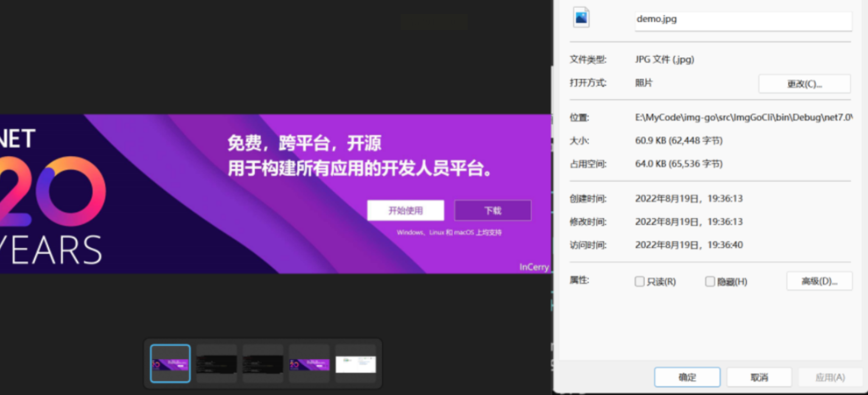This screenshot has width=868, height=395.
Task: Toggle the 只读(R) checkbox
Action: [x=640, y=281]
